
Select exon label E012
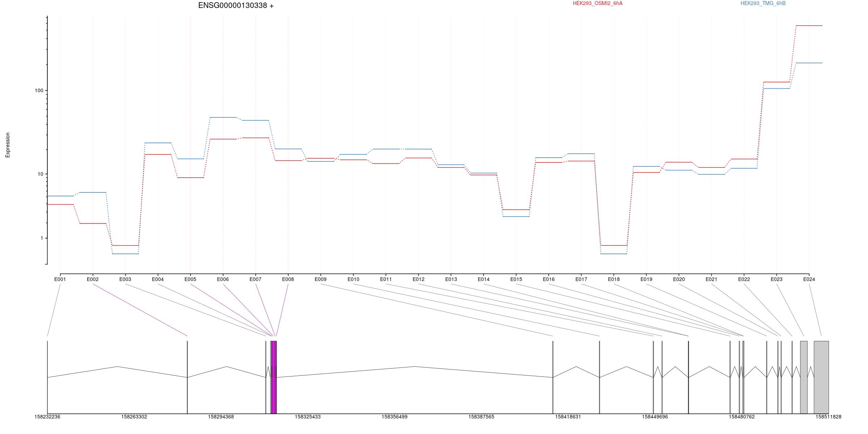pyautogui.click(x=418, y=279)
